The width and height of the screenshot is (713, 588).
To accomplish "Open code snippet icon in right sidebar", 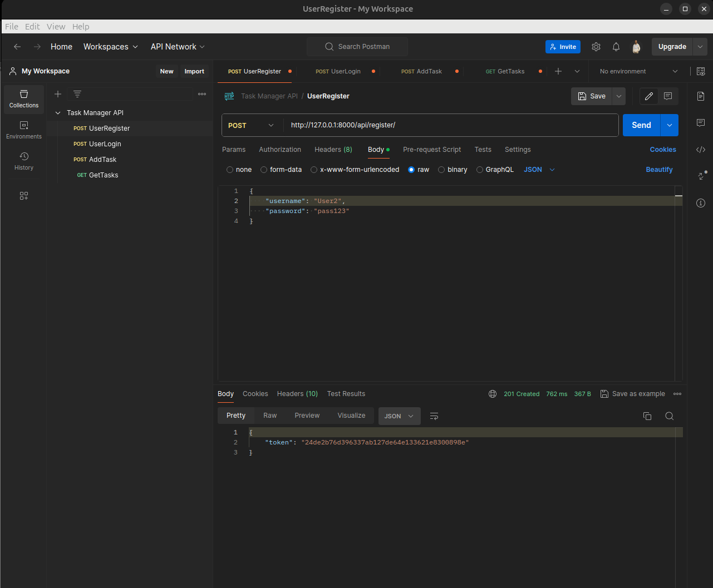I will [x=701, y=150].
